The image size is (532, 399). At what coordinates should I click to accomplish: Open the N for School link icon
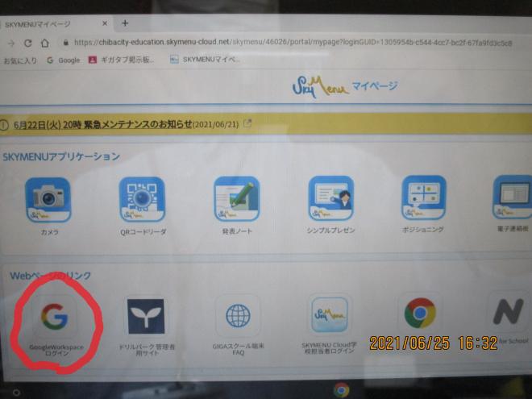pos(508,311)
